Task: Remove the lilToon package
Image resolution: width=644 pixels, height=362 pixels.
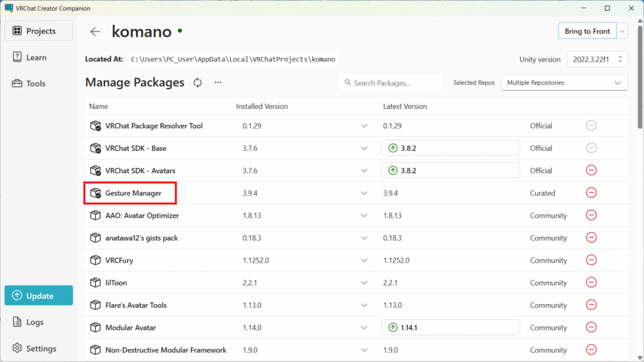Action: 591,283
